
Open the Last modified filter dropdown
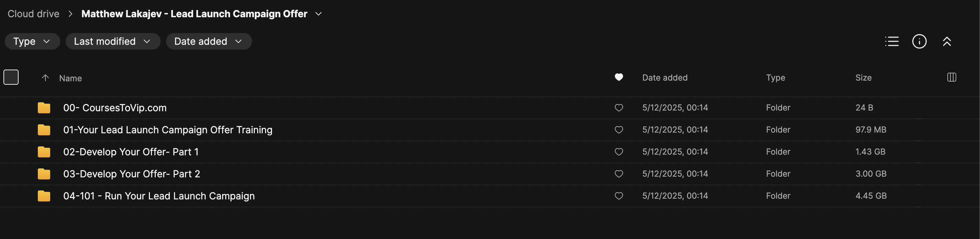112,41
